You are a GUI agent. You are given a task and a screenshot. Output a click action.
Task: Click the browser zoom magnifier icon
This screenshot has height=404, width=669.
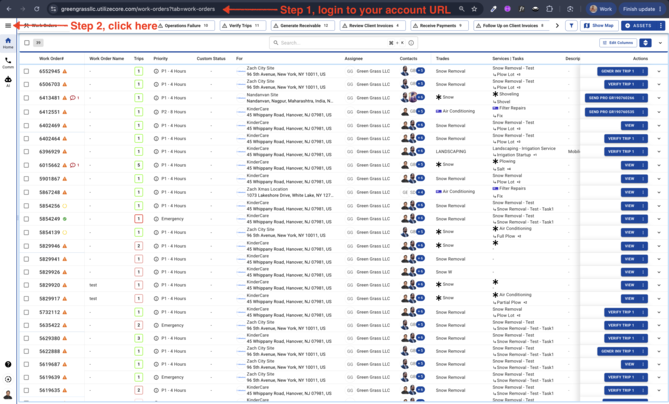pyautogui.click(x=462, y=9)
